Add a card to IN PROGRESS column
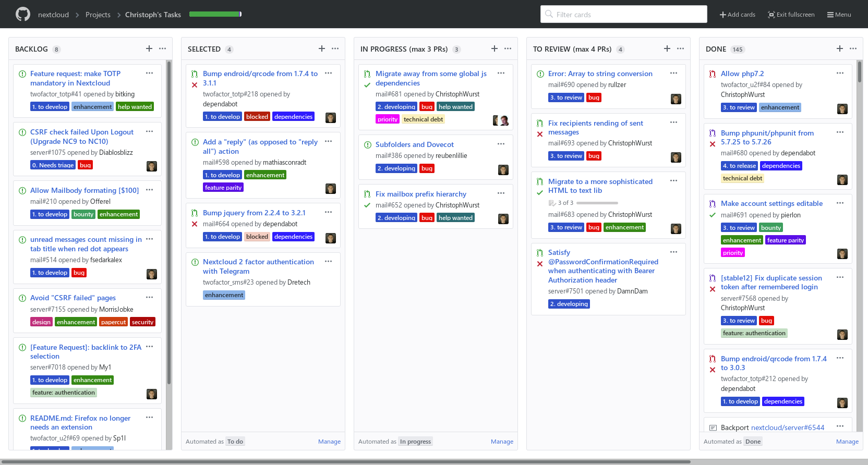 pos(495,48)
